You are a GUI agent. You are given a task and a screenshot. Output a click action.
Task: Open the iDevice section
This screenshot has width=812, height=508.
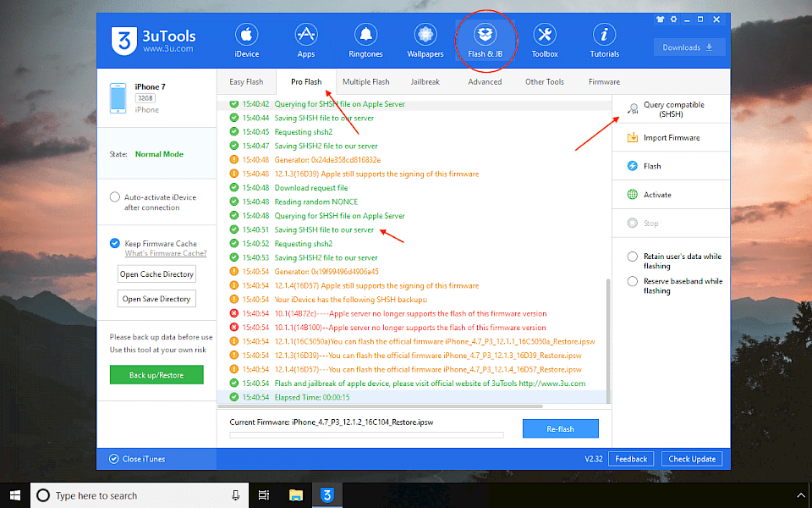tap(246, 41)
